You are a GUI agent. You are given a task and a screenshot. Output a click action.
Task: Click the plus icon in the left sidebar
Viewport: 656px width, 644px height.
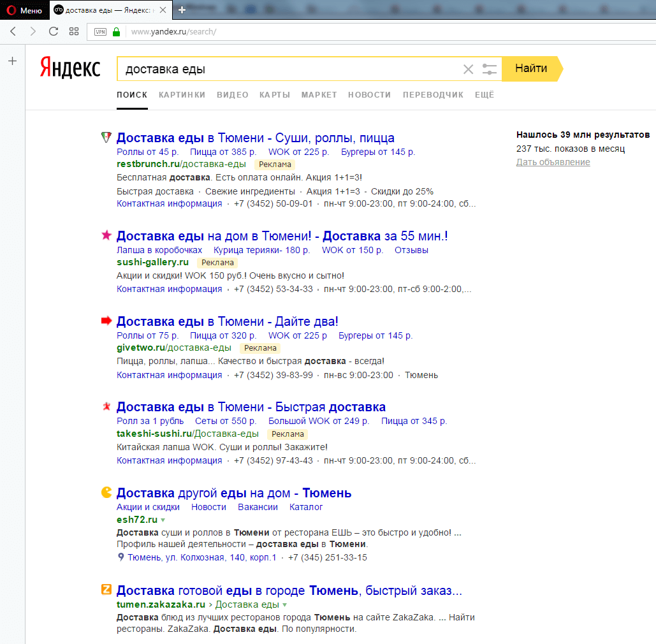point(12,61)
